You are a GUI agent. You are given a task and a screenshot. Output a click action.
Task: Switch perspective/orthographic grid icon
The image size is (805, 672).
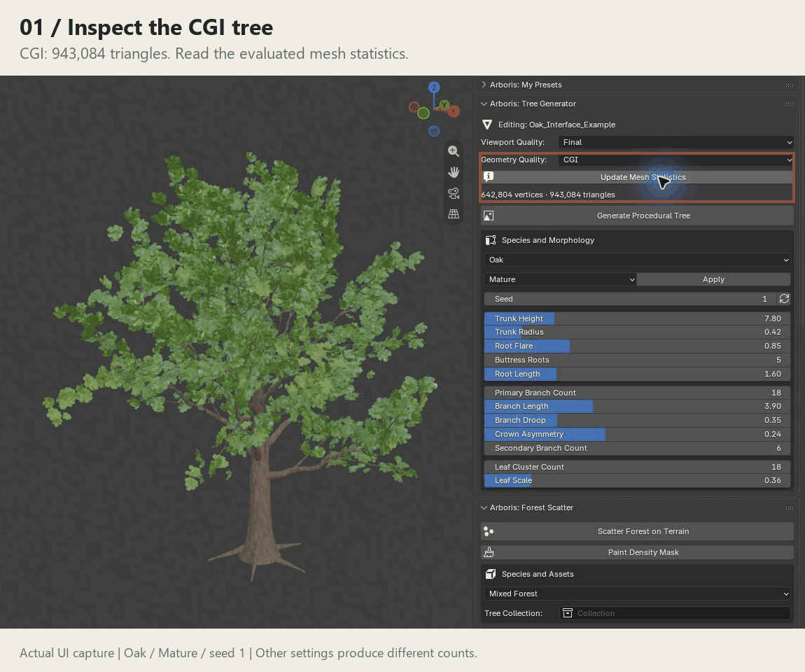(x=454, y=213)
